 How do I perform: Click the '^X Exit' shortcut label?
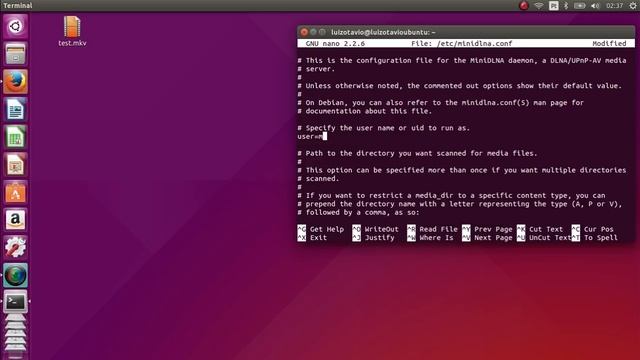pos(312,238)
